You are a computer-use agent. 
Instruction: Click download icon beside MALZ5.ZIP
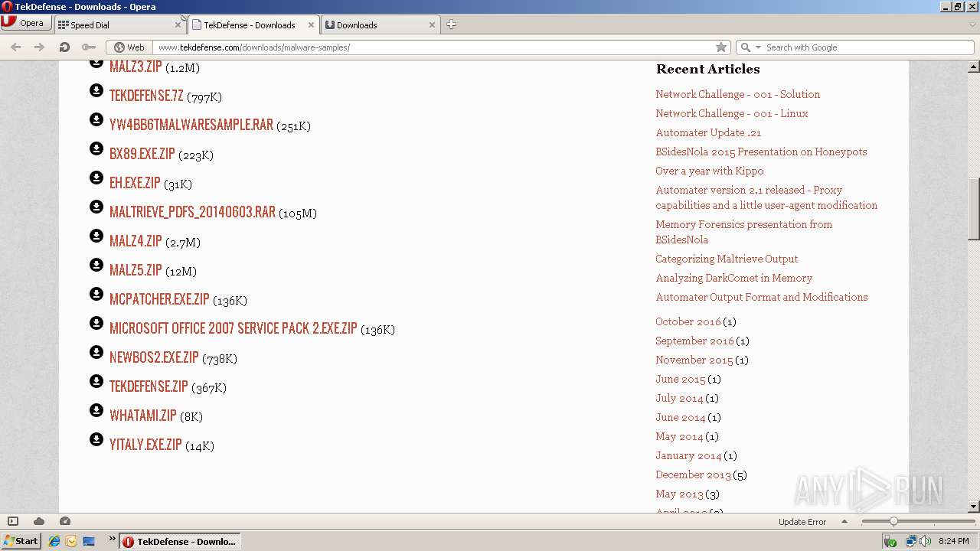[96, 265]
